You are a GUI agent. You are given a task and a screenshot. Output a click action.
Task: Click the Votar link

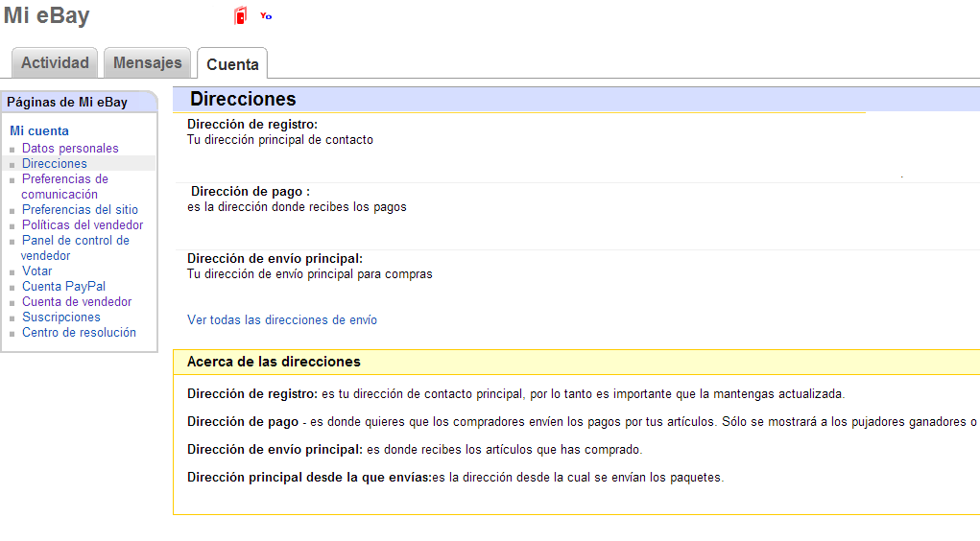[36, 271]
